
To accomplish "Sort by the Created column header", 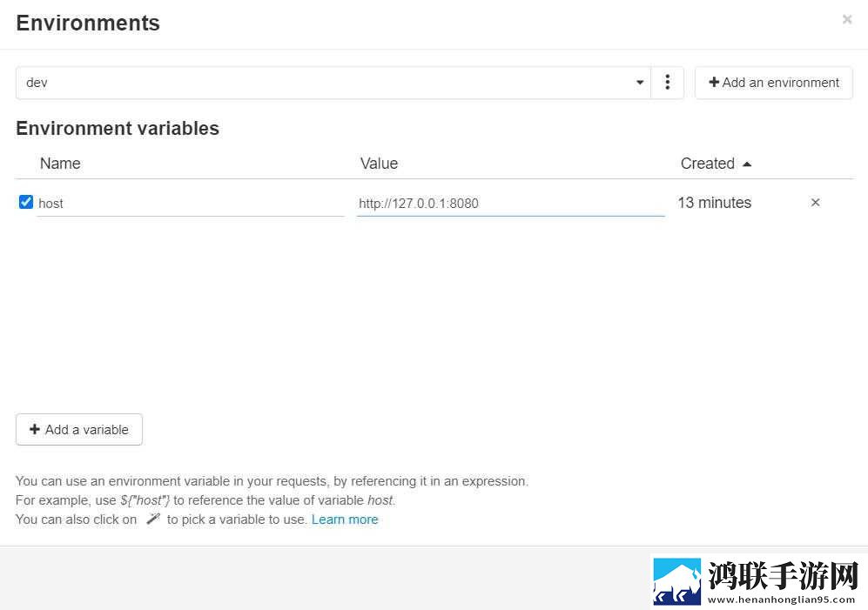I will (708, 164).
